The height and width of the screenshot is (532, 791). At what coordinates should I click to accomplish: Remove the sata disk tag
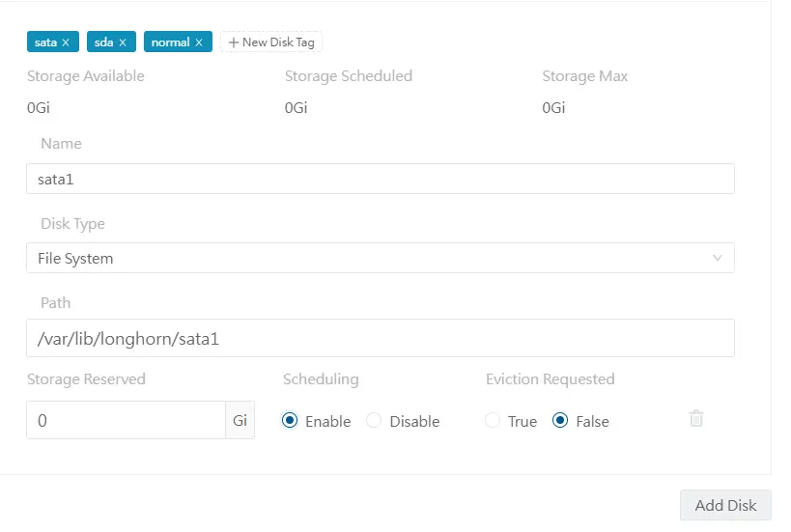point(66,42)
